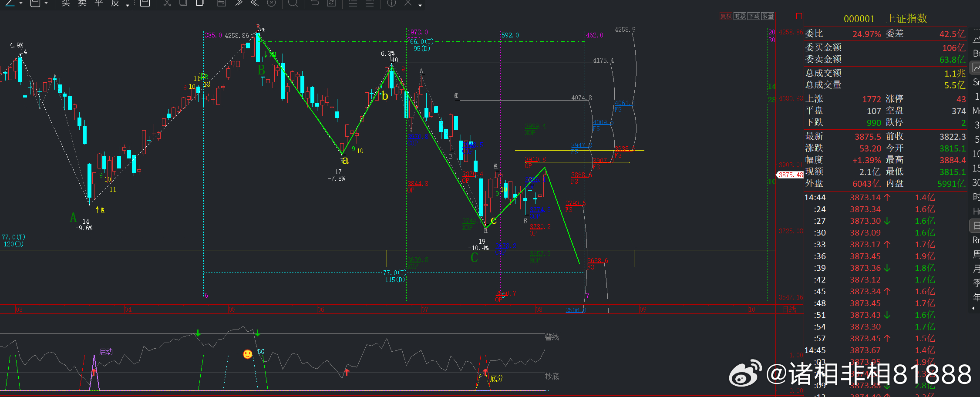Click the 委买金额 value 106亿
The width and height of the screenshot is (980, 397).
[x=953, y=48]
